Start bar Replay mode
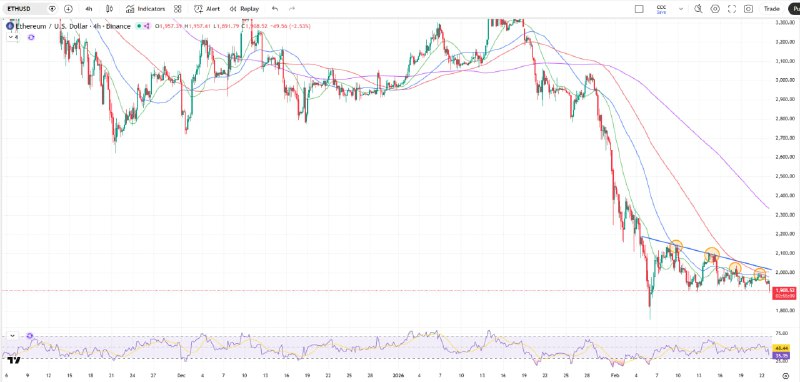This screenshot has width=800, height=382. point(244,9)
